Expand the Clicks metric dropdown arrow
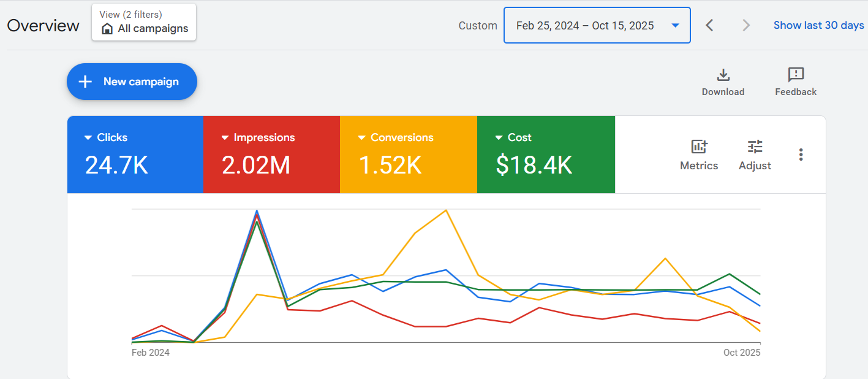This screenshot has height=379, width=868. coord(88,138)
